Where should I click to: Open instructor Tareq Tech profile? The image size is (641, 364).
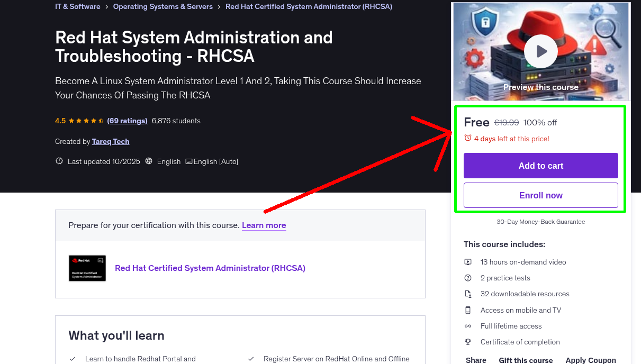[x=111, y=141]
